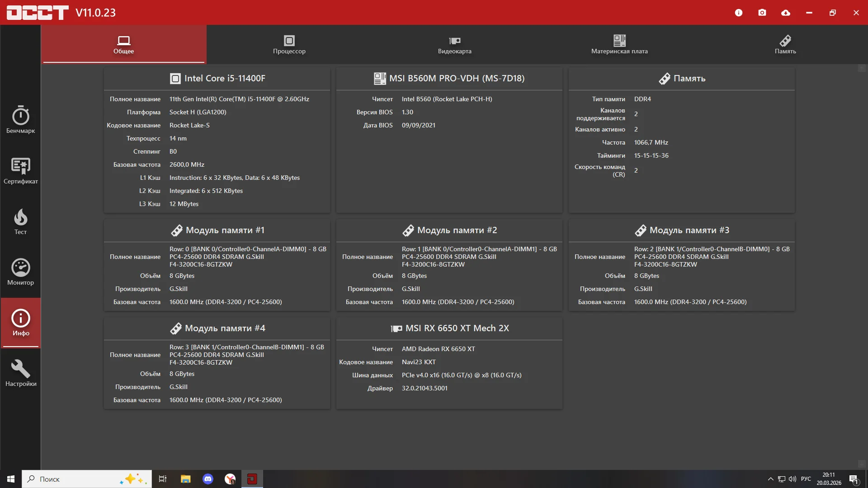This screenshot has height=488, width=868.
Task: Switch to the Память tab
Action: (785, 44)
